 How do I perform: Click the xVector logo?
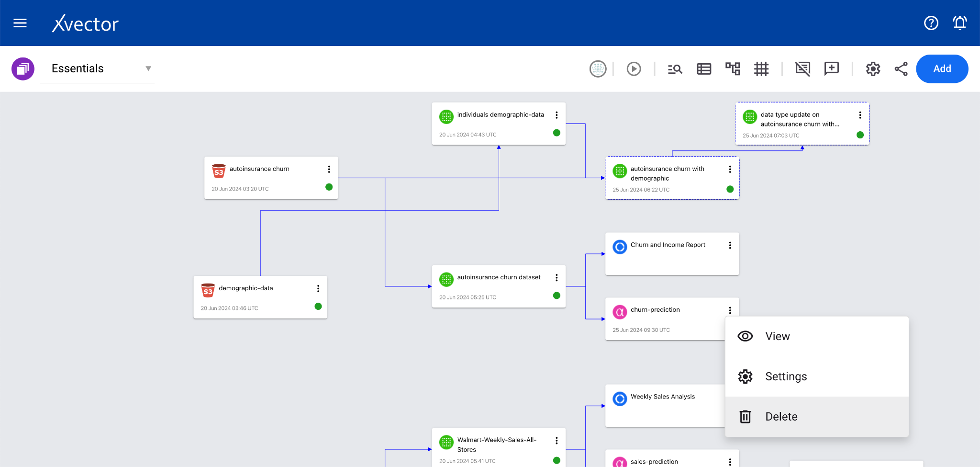[85, 23]
